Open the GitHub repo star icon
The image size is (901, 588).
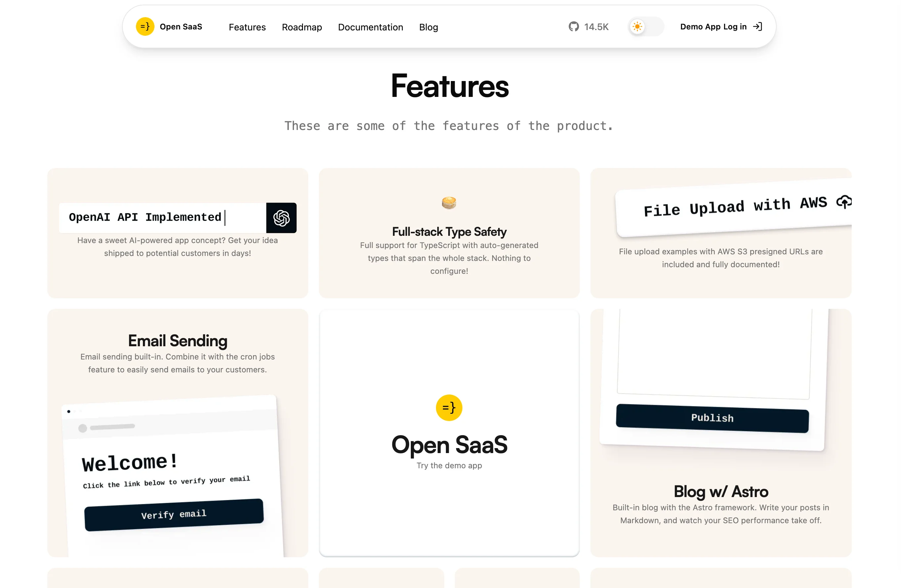(574, 26)
